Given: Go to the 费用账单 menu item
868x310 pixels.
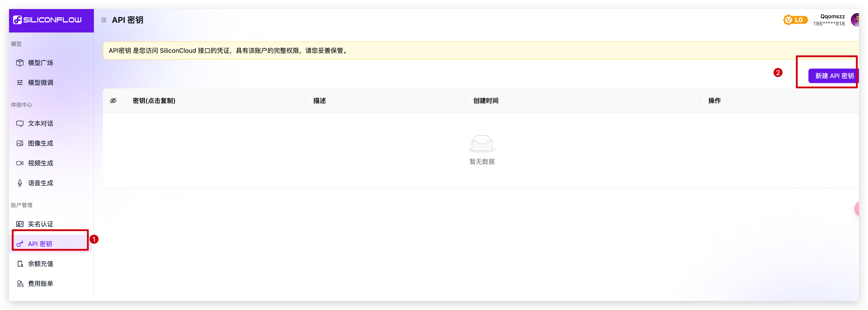Looking at the screenshot, I should click(x=40, y=284).
